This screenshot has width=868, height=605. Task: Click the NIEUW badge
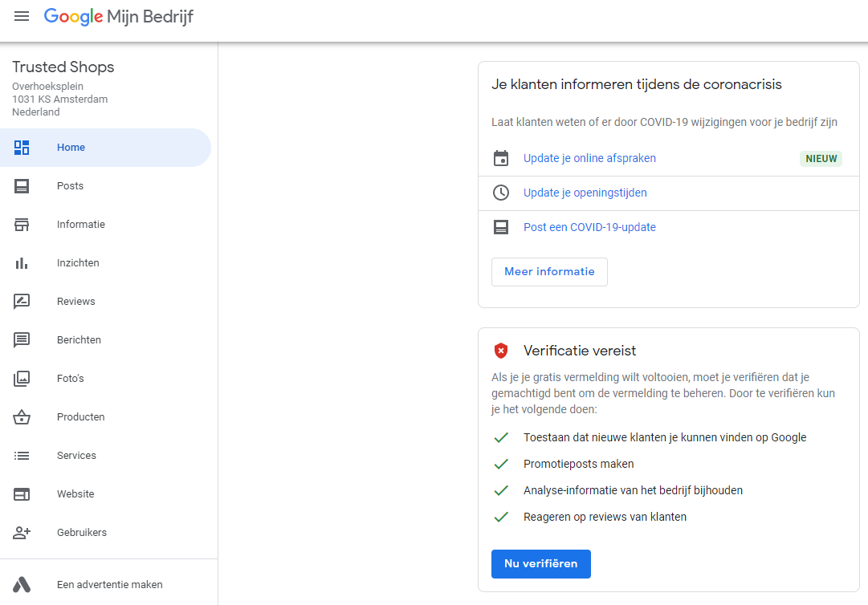[x=821, y=159]
